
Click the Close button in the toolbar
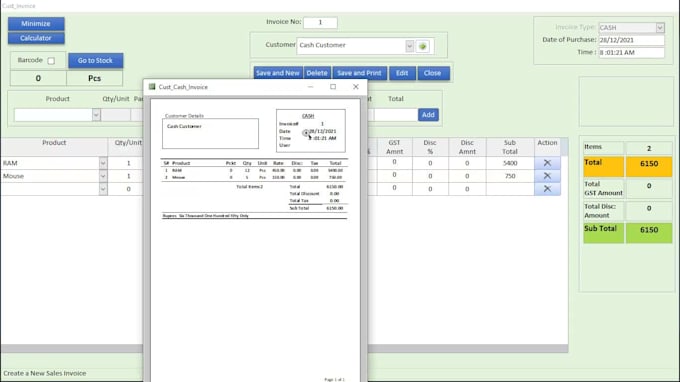pos(433,73)
